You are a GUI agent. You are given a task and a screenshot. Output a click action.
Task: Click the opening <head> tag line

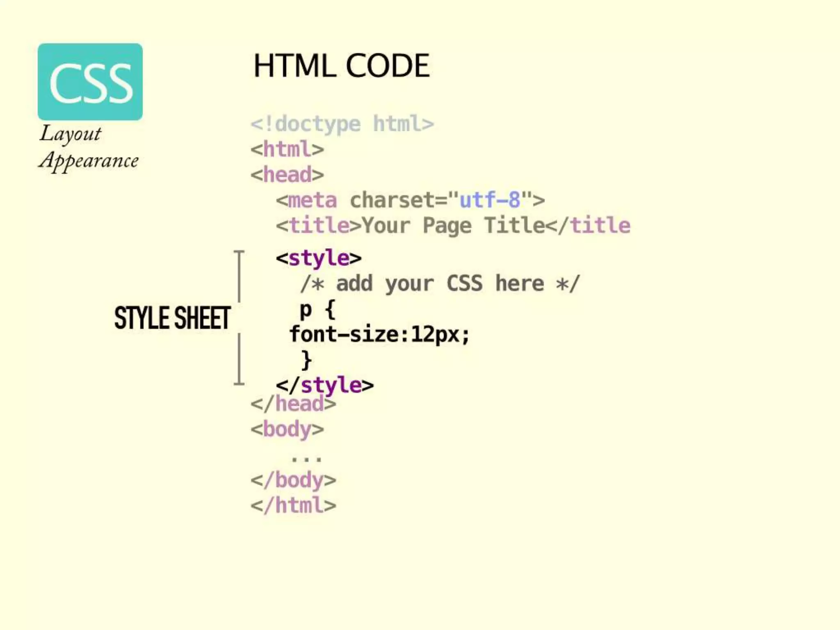pos(287,175)
